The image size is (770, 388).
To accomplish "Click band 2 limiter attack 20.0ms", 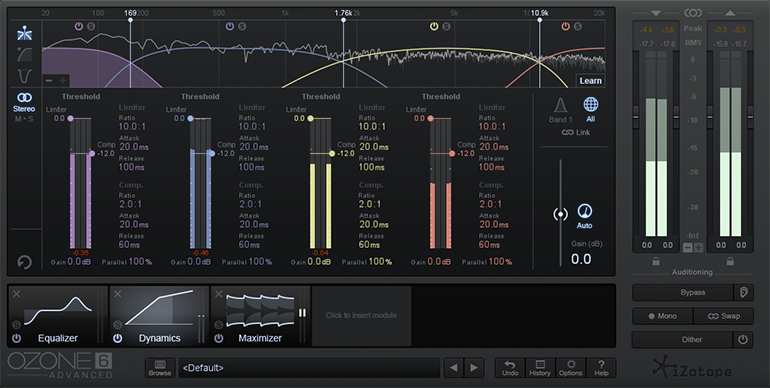I will coord(254,147).
